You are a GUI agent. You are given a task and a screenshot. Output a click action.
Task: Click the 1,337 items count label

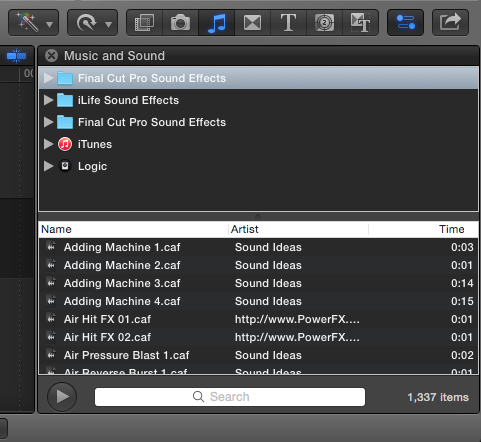pyautogui.click(x=438, y=397)
